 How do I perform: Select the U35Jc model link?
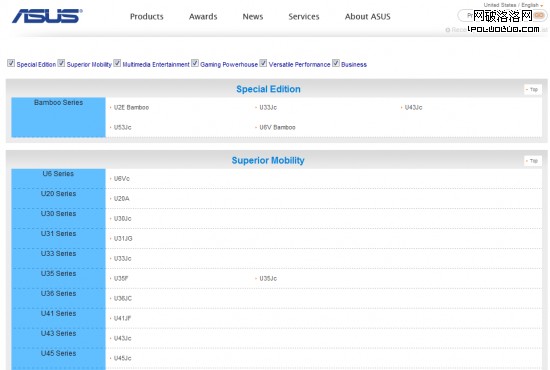point(268,278)
